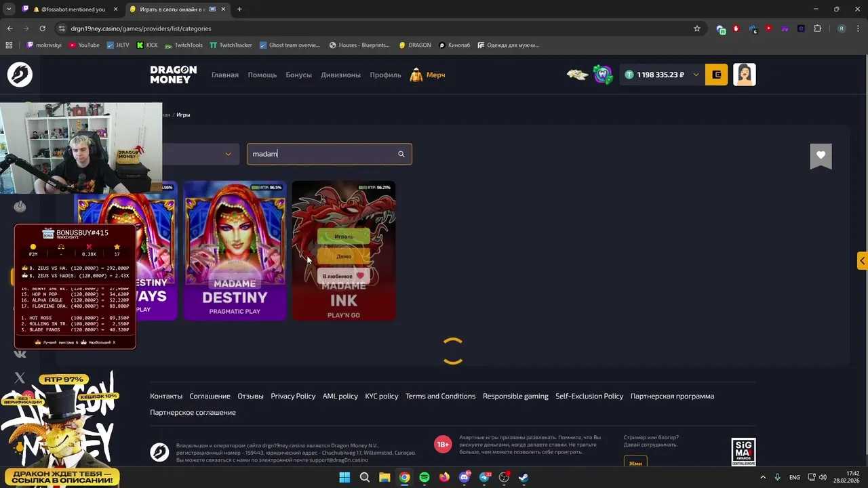
Task: Open Steam from the taskbar
Action: pyautogui.click(x=524, y=477)
